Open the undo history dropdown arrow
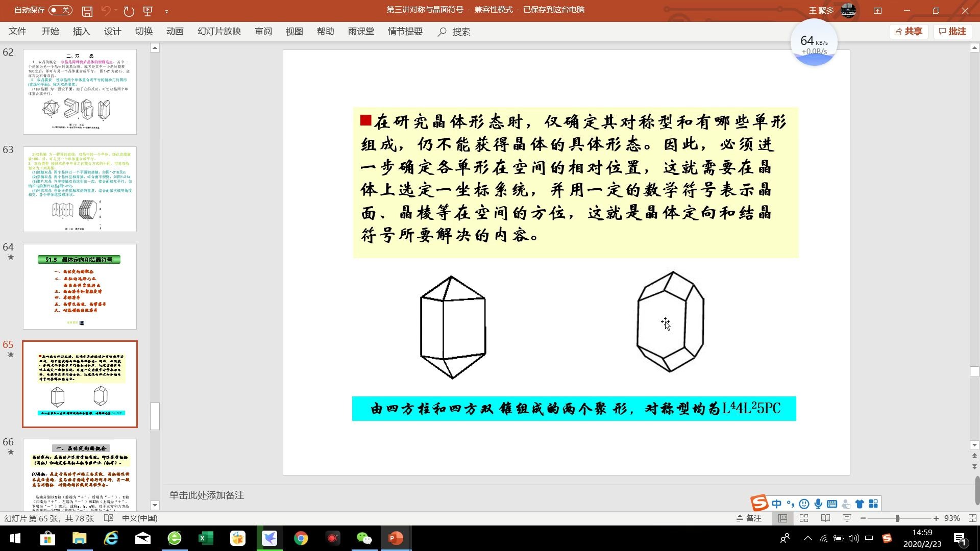 tap(116, 11)
